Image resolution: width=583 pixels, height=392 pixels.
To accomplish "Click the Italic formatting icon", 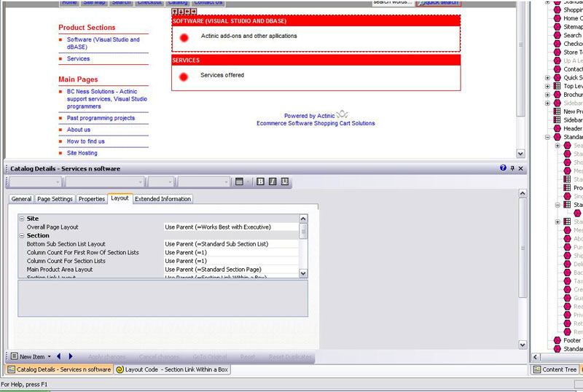I will click(273, 181).
